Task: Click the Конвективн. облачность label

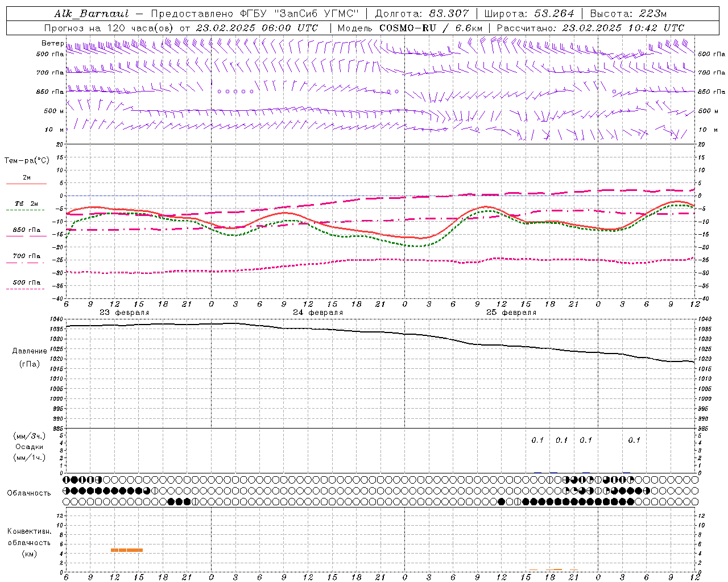Action: (30, 537)
